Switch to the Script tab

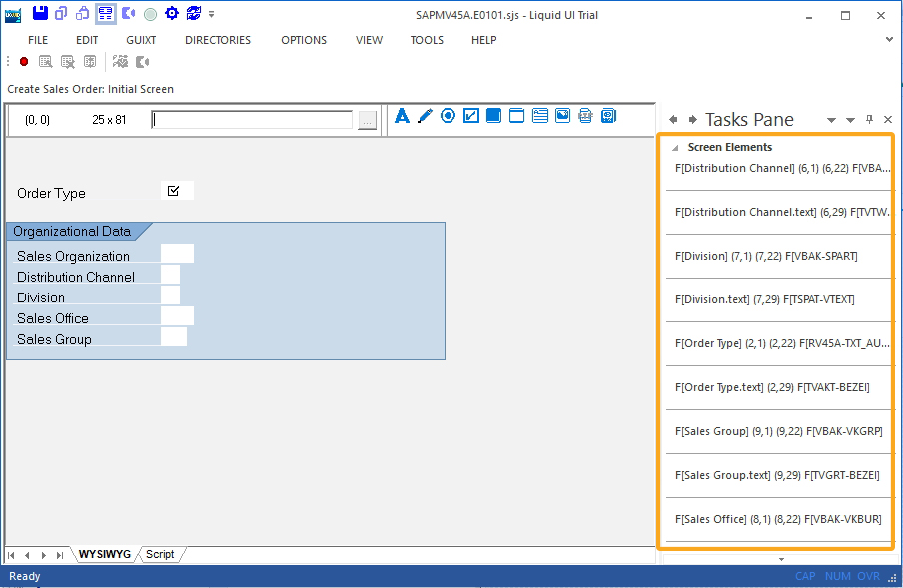[x=160, y=554]
